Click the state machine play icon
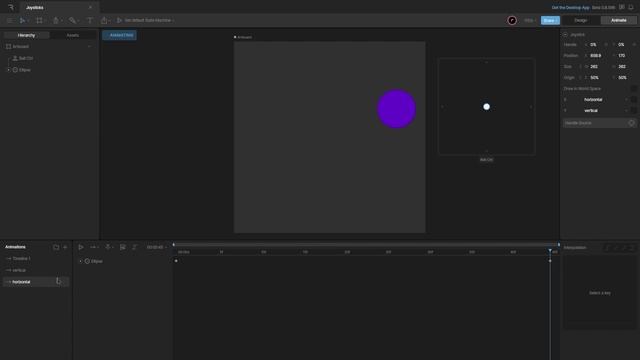 click(x=119, y=20)
